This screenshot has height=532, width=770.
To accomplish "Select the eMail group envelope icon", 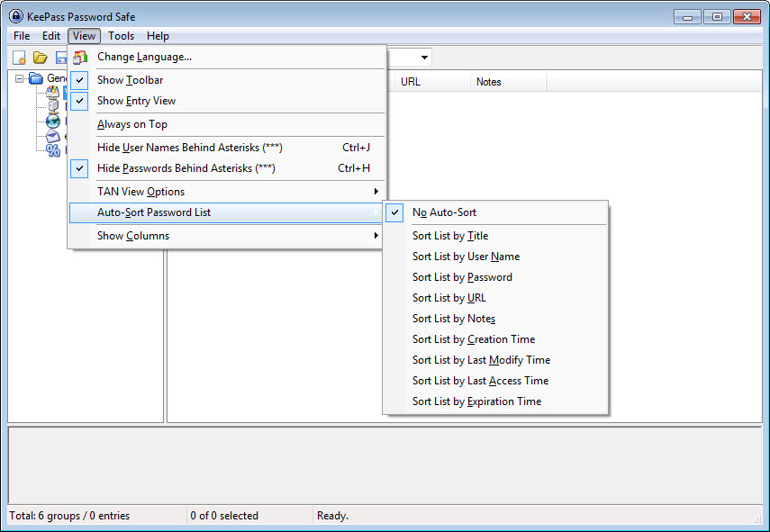I will (53, 136).
